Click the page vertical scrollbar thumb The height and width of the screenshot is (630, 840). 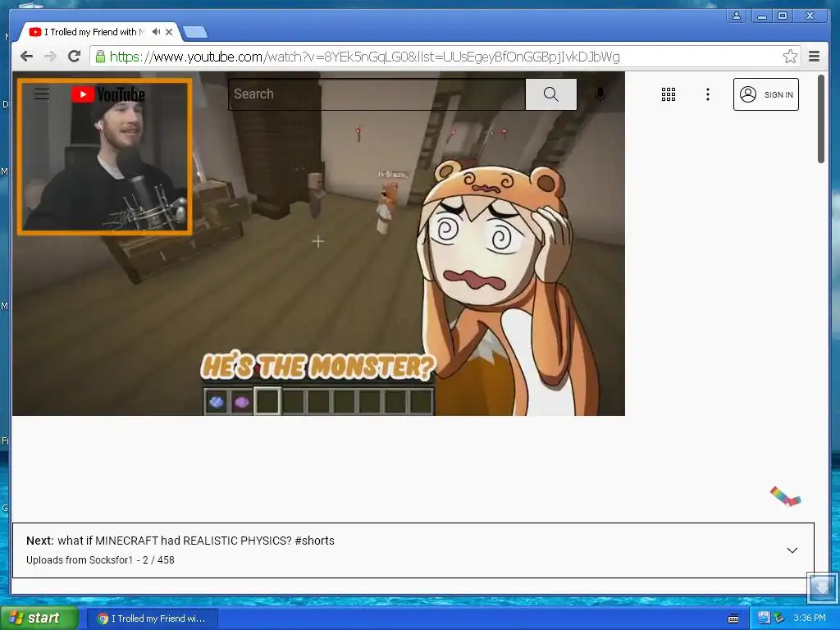820,119
